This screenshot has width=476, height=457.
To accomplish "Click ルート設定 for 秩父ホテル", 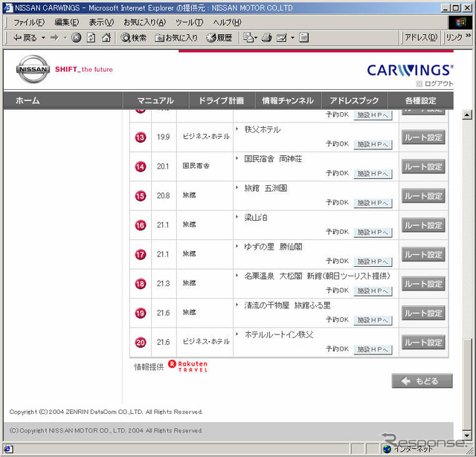I will pos(423,137).
